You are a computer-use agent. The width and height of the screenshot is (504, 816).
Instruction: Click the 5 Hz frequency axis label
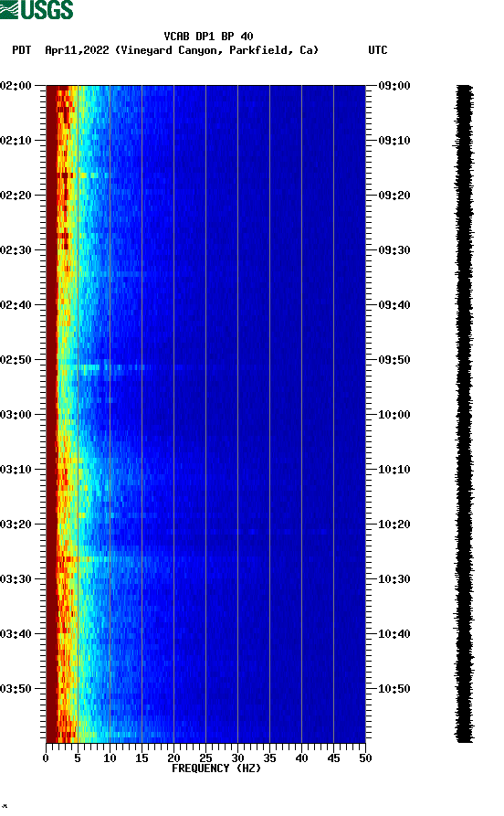click(78, 758)
